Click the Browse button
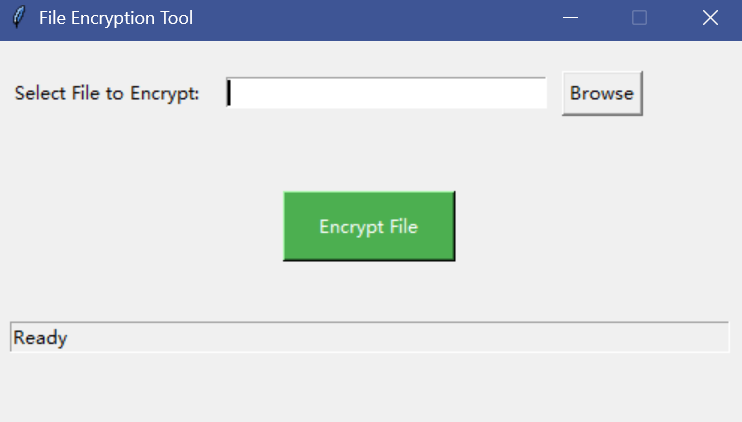 pyautogui.click(x=602, y=93)
